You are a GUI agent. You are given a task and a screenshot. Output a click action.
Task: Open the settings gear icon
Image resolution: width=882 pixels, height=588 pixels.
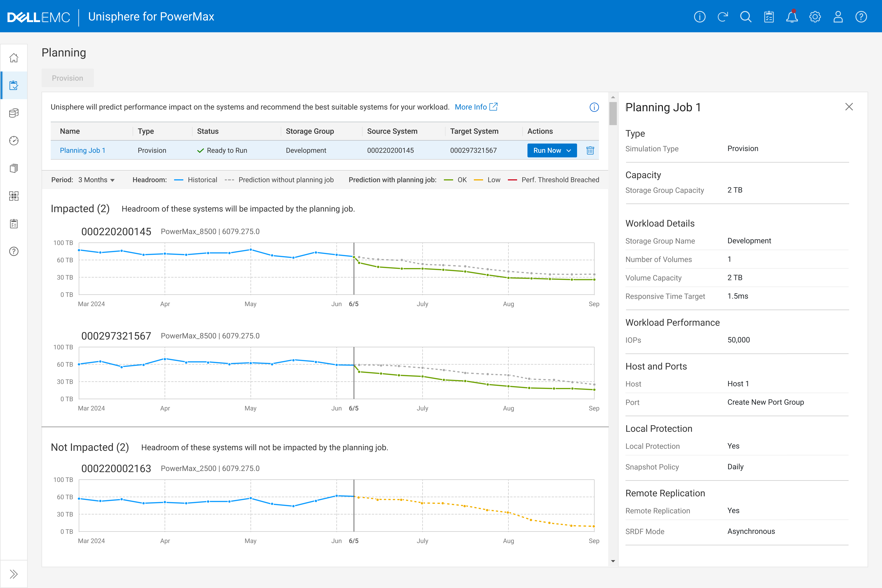pos(815,17)
